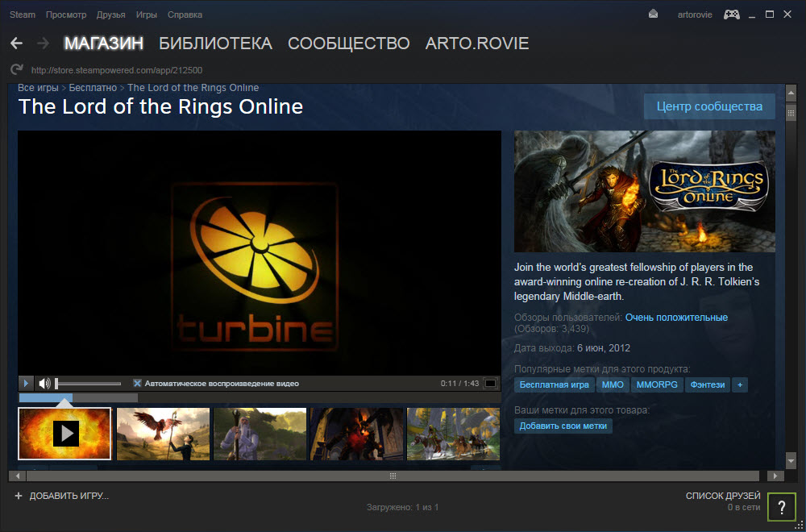The height and width of the screenshot is (532, 806).
Task: Click the back navigation arrow
Action: click(16, 43)
